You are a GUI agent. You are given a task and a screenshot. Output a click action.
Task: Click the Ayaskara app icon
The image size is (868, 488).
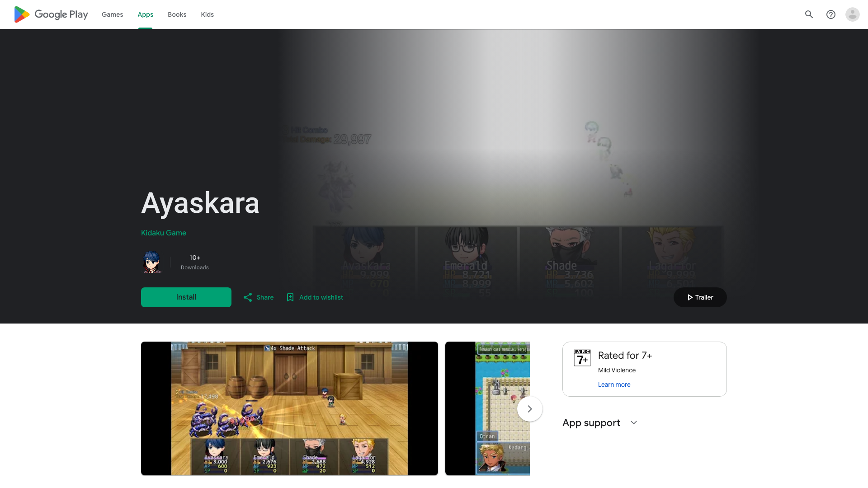coord(152,262)
